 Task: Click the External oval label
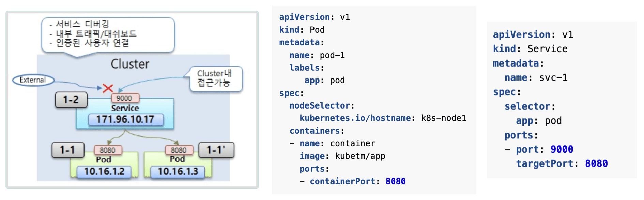33,80
